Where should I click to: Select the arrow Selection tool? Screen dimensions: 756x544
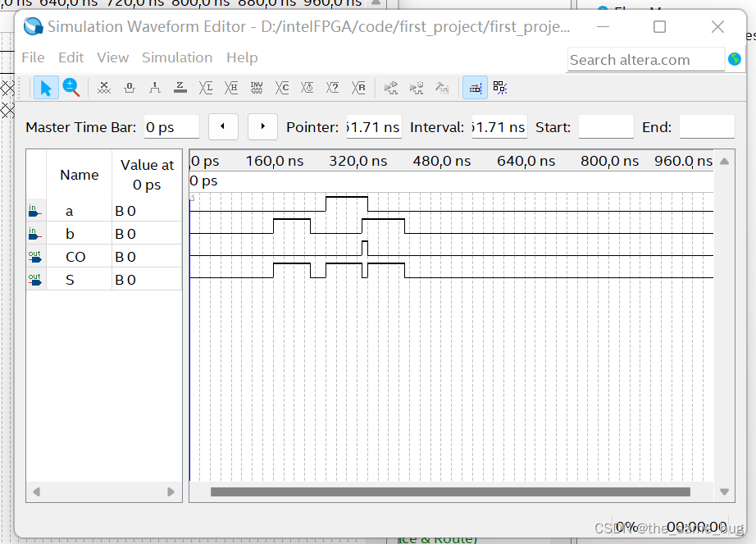pyautogui.click(x=46, y=88)
